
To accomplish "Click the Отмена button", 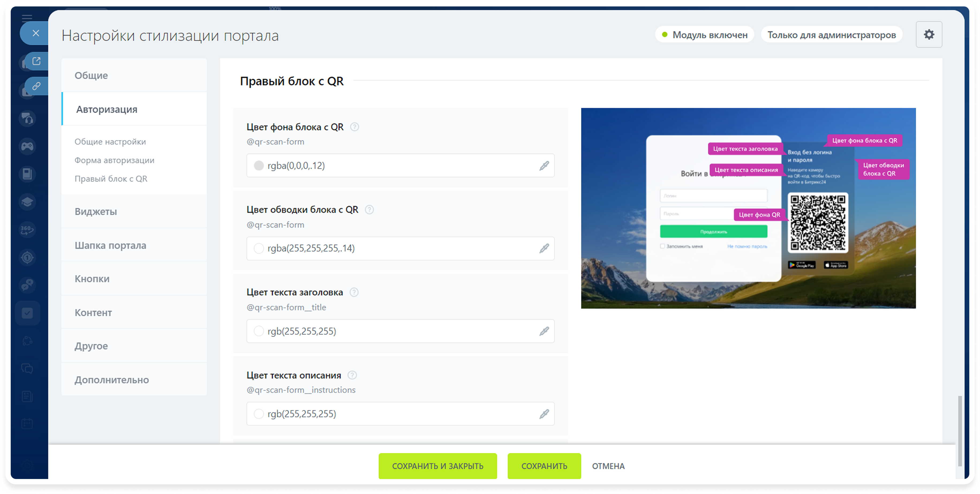I will pos(608,466).
